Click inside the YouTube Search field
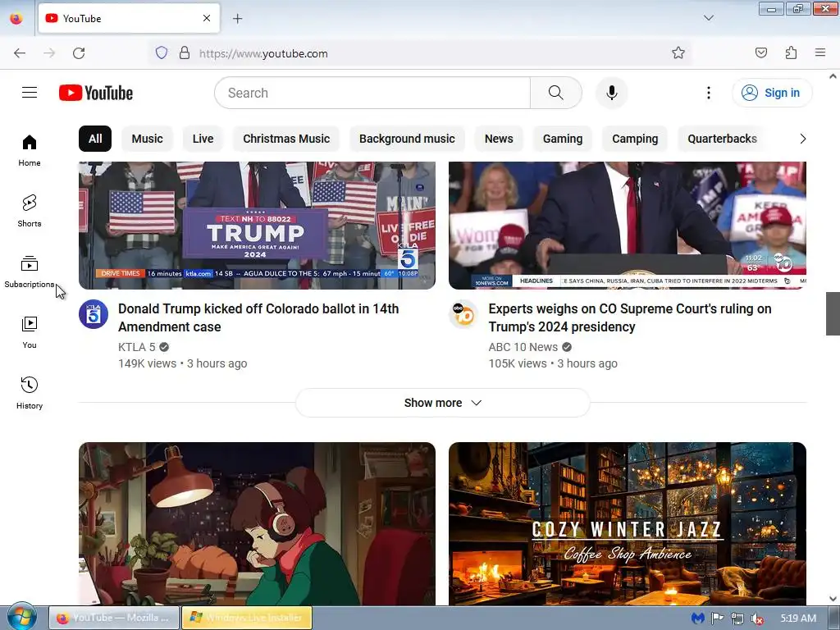The width and height of the screenshot is (840, 630). (372, 93)
